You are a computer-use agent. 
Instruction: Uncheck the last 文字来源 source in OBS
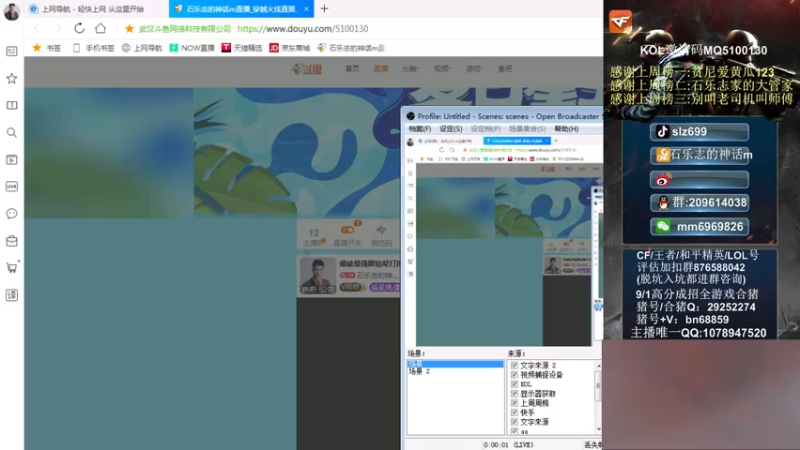(x=514, y=422)
